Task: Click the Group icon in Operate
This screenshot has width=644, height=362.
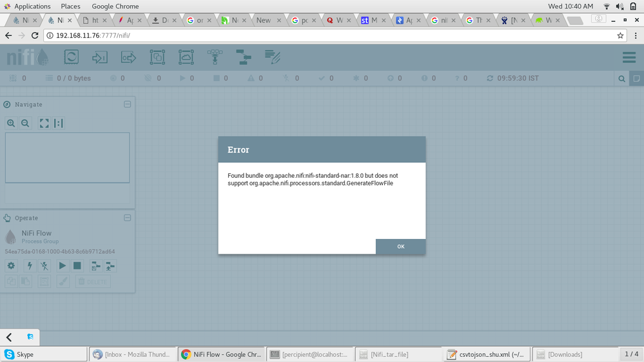Action: click(44, 281)
